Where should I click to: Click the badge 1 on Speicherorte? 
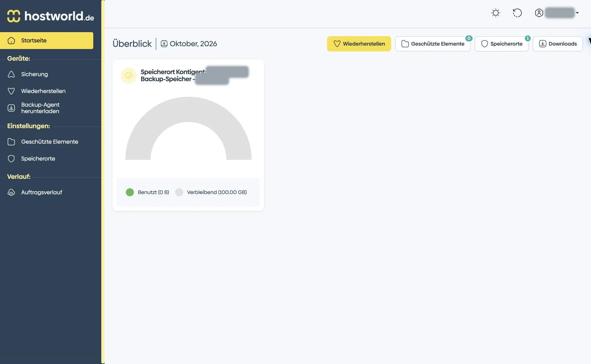(528, 38)
